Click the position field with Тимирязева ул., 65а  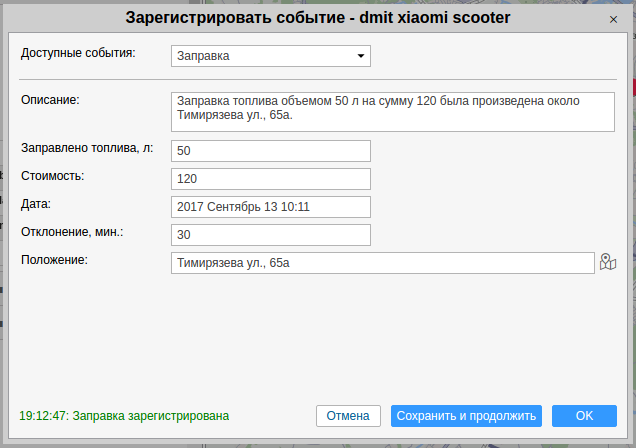coord(383,263)
